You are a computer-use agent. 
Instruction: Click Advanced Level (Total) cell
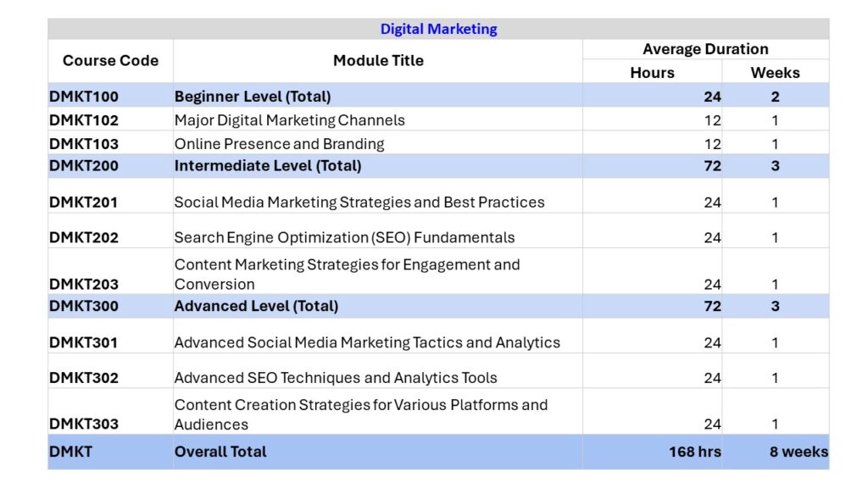256,306
